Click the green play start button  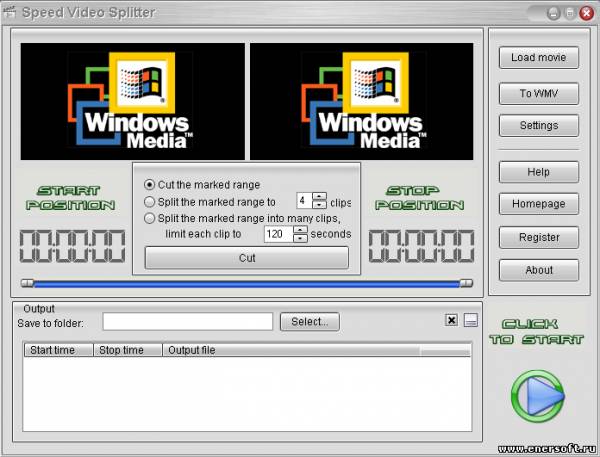538,396
